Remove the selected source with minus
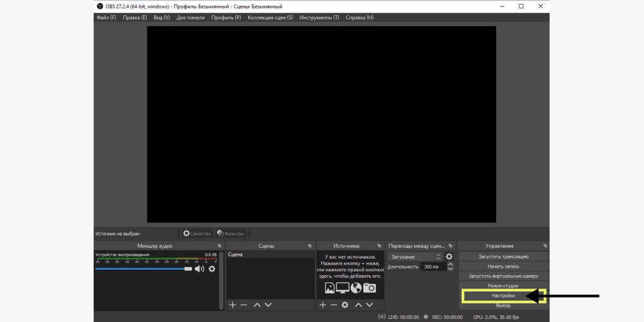This screenshot has width=644, height=322. [x=334, y=305]
